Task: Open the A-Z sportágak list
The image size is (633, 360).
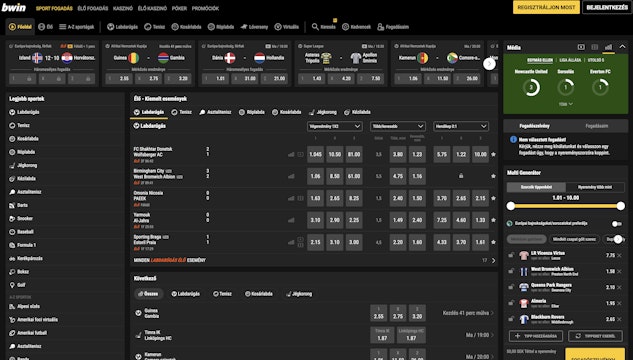Action: 76,27
